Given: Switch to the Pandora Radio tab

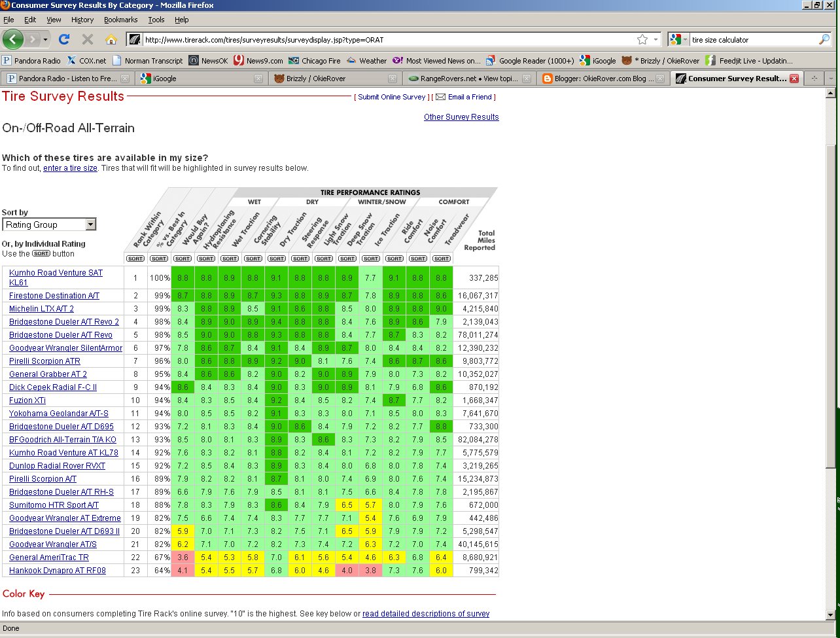Looking at the screenshot, I should [x=67, y=79].
